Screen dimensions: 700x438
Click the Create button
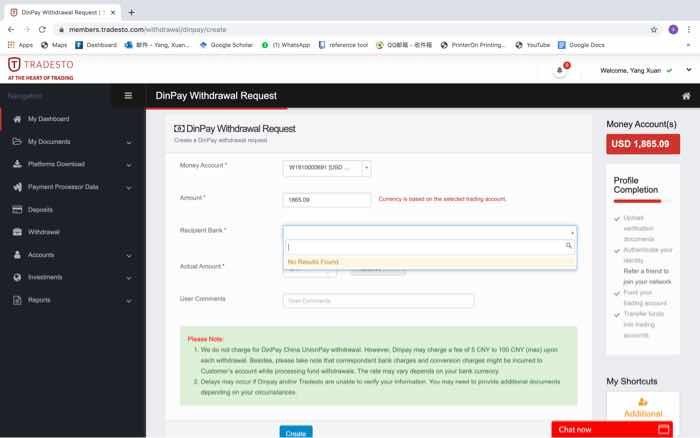click(296, 432)
